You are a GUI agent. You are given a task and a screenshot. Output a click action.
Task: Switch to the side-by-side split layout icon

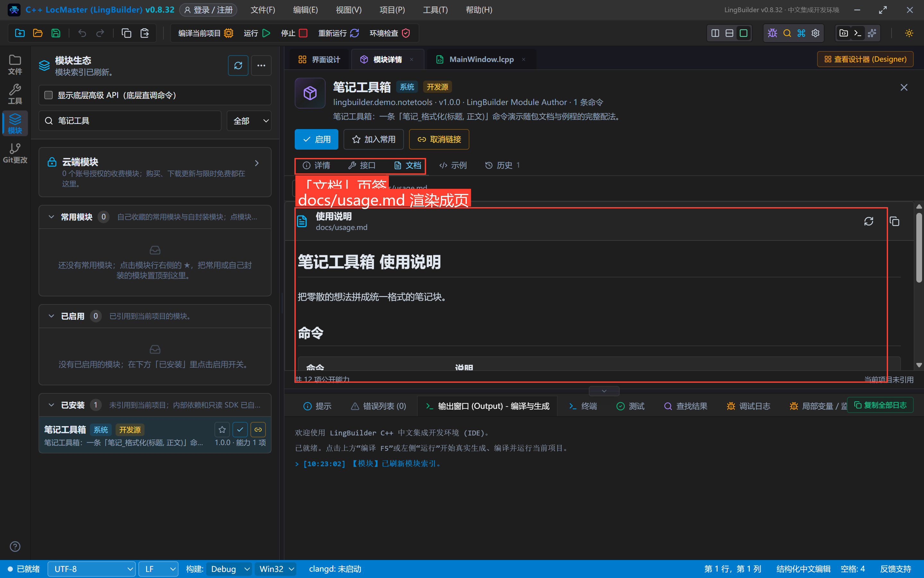click(x=715, y=33)
